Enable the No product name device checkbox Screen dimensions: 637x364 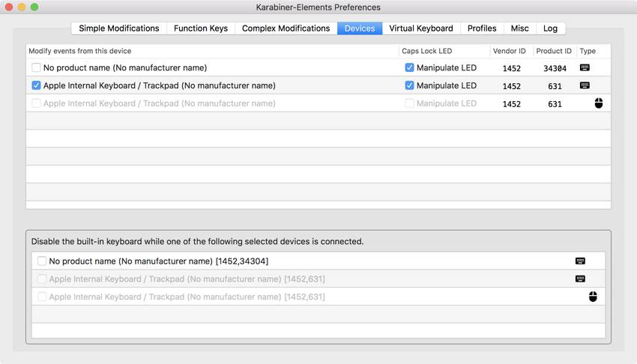[36, 67]
